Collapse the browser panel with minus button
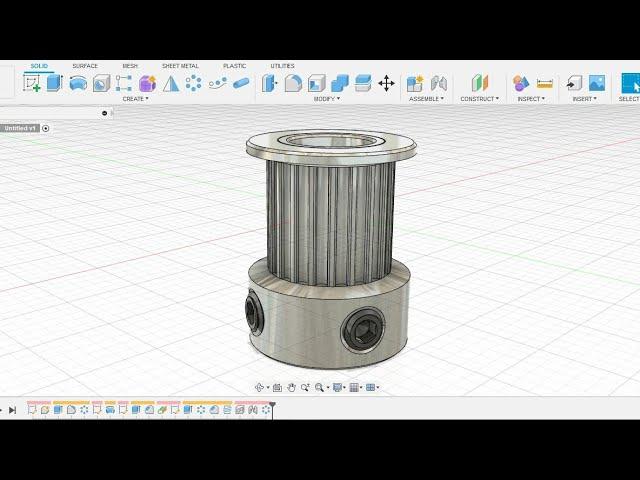 (x=104, y=113)
